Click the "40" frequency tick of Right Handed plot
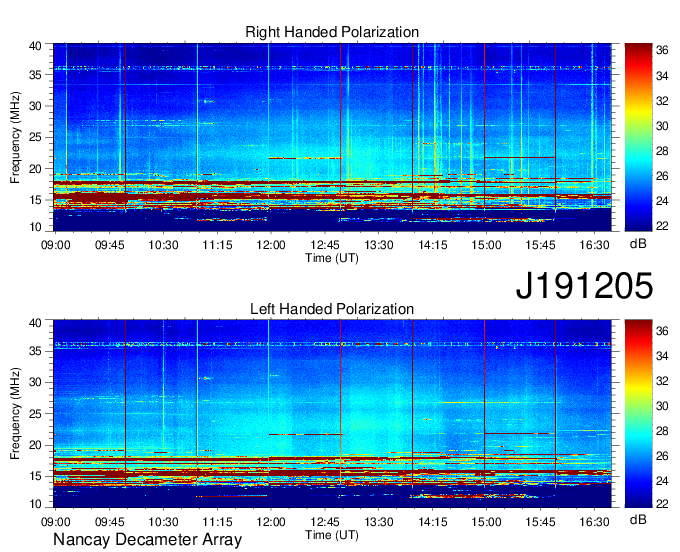 pos(35,46)
